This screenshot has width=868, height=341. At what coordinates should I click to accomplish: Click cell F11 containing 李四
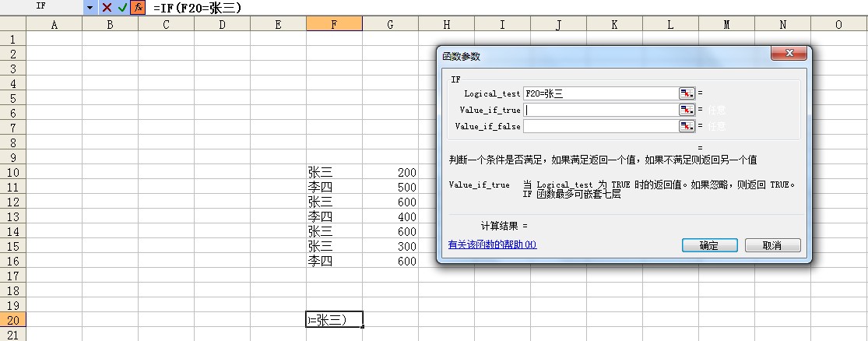(x=334, y=187)
